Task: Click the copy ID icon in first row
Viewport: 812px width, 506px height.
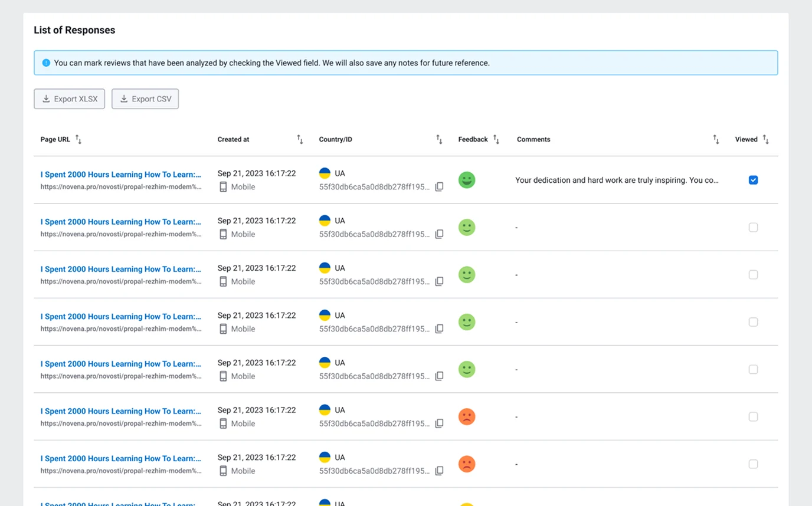Action: 439,187
